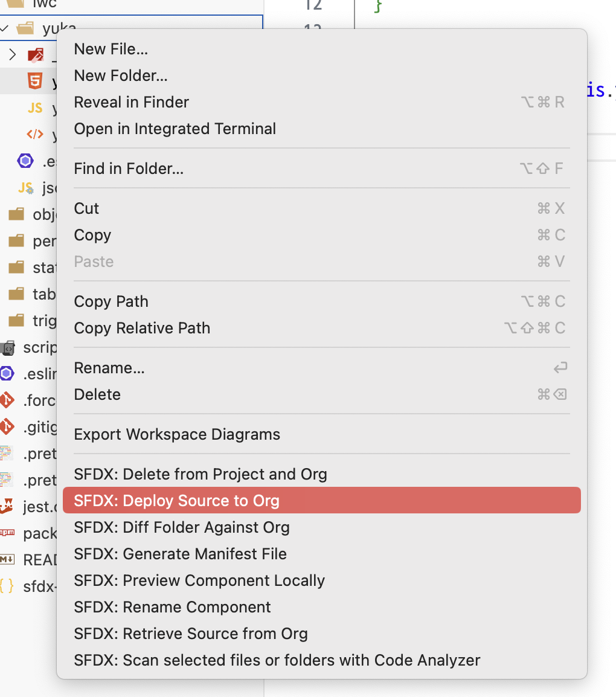Image resolution: width=616 pixels, height=697 pixels.
Task: Click the JS gear icon beside jsconfig file
Action: click(x=26, y=188)
